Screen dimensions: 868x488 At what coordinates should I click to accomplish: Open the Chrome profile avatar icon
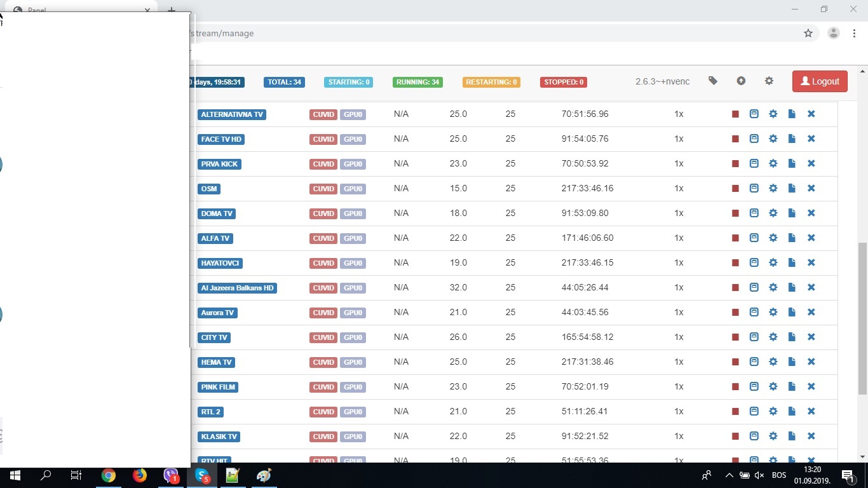[x=834, y=33]
